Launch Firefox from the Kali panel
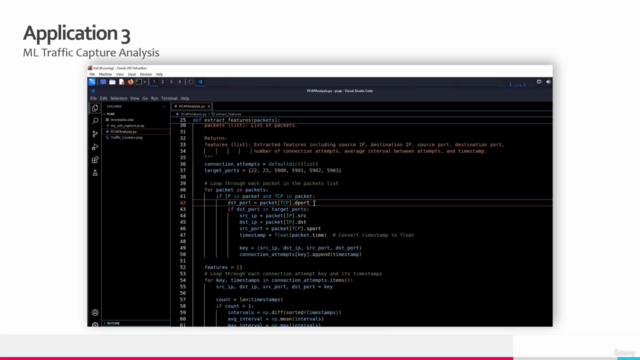The height and width of the screenshot is (360, 640). (x=130, y=82)
